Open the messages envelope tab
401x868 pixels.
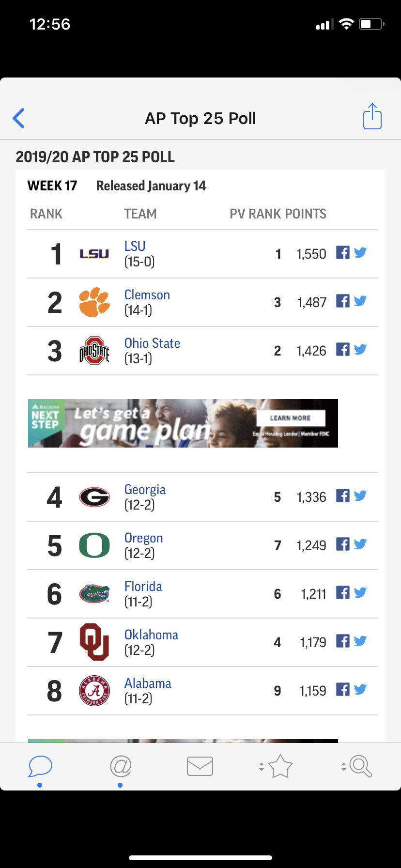[x=200, y=766]
